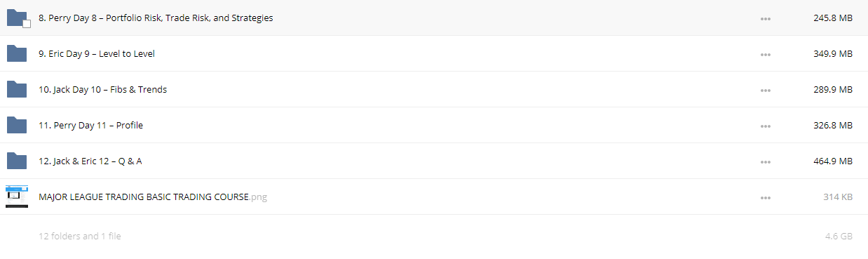The height and width of the screenshot is (259, 868).
Task: Select checkbox on Perry Day 8 folder
Action: click(27, 24)
